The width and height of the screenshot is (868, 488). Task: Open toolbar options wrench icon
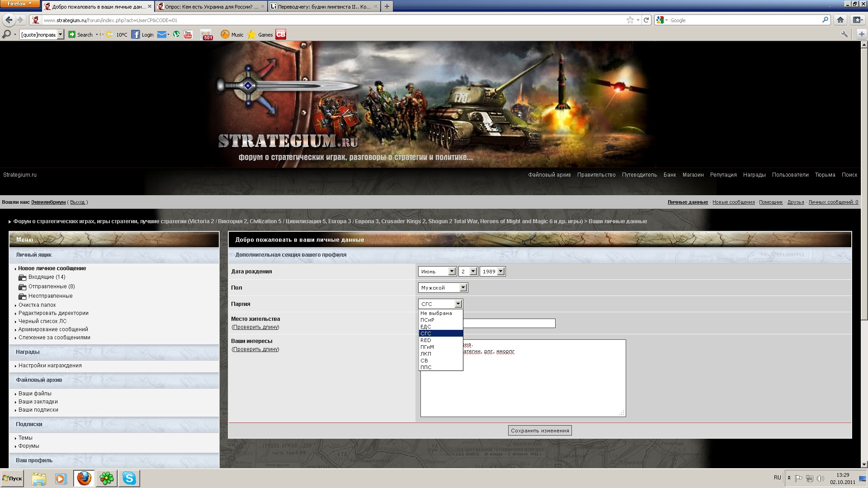point(844,34)
